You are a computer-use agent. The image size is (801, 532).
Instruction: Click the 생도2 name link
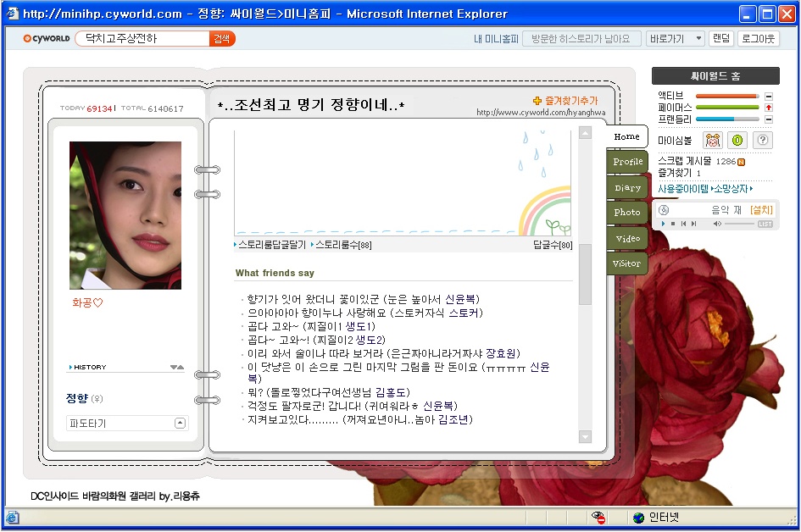tap(369, 340)
